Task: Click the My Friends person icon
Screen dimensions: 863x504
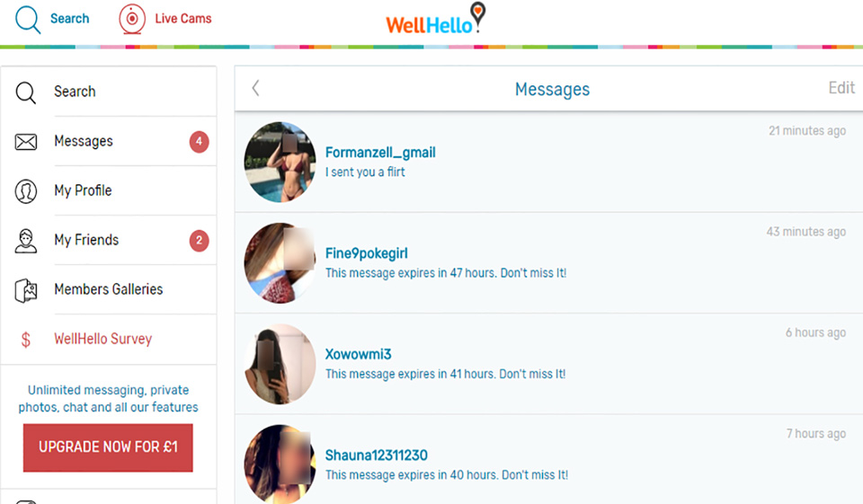Action: [26, 241]
